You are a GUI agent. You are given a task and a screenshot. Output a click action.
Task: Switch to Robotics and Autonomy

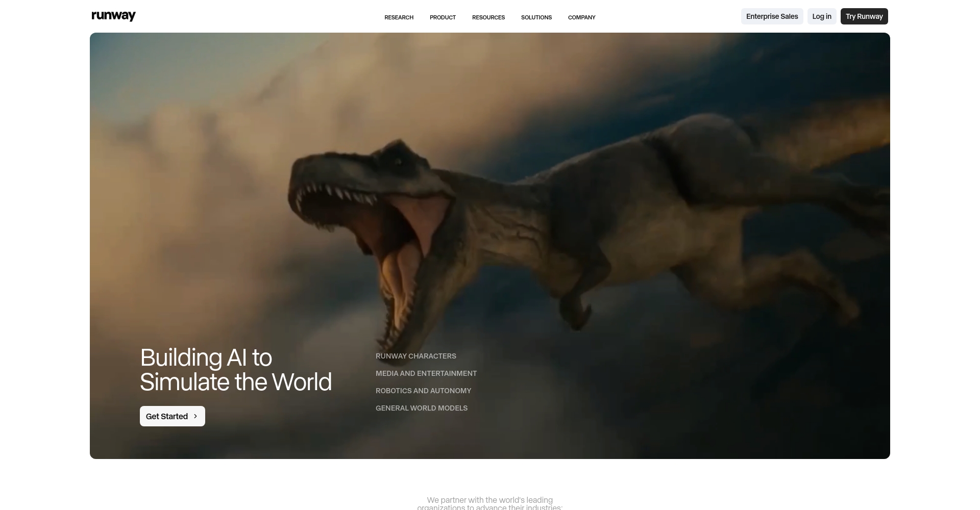click(x=423, y=391)
